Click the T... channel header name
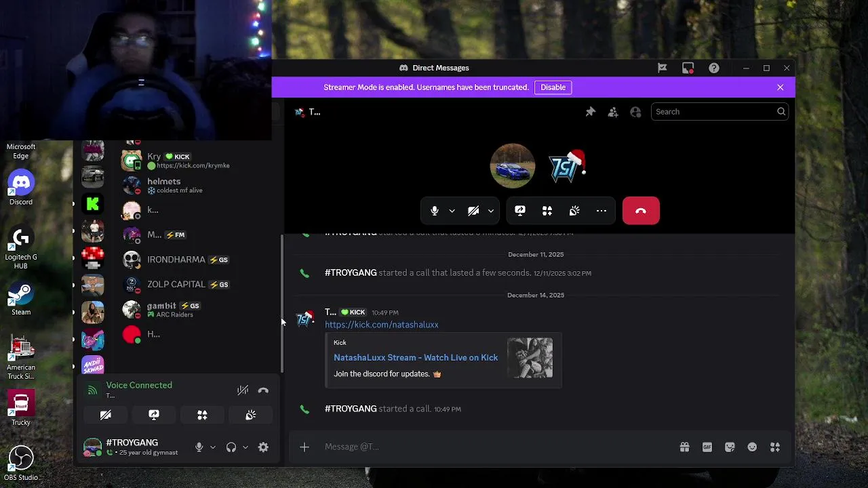Image resolution: width=868 pixels, height=488 pixels. pyautogui.click(x=315, y=112)
